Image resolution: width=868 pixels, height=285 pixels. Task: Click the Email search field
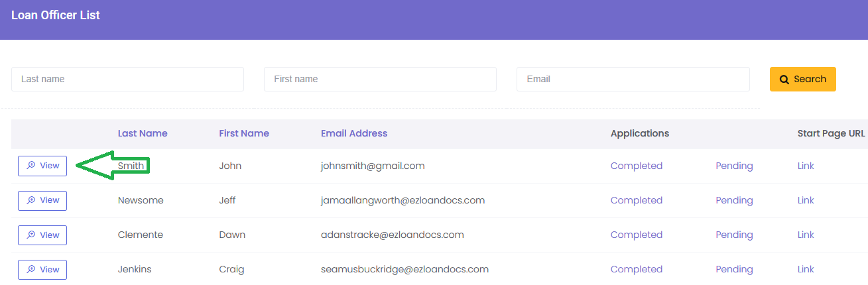pyautogui.click(x=633, y=79)
